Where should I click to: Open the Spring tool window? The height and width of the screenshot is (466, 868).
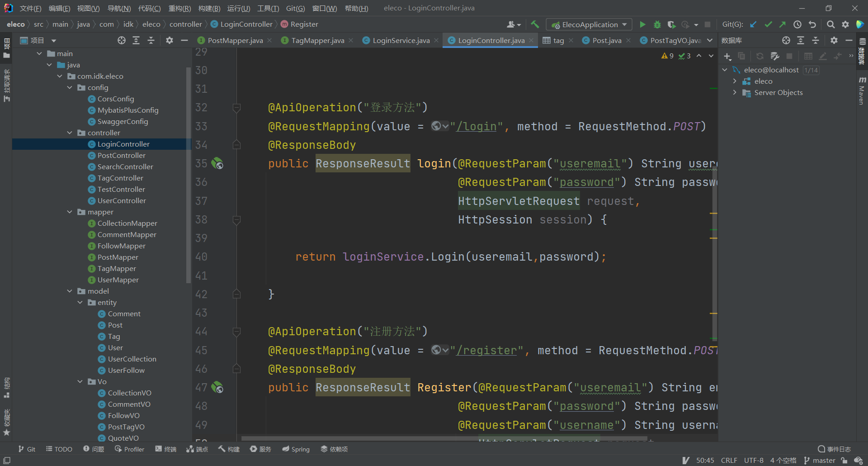[x=296, y=449]
